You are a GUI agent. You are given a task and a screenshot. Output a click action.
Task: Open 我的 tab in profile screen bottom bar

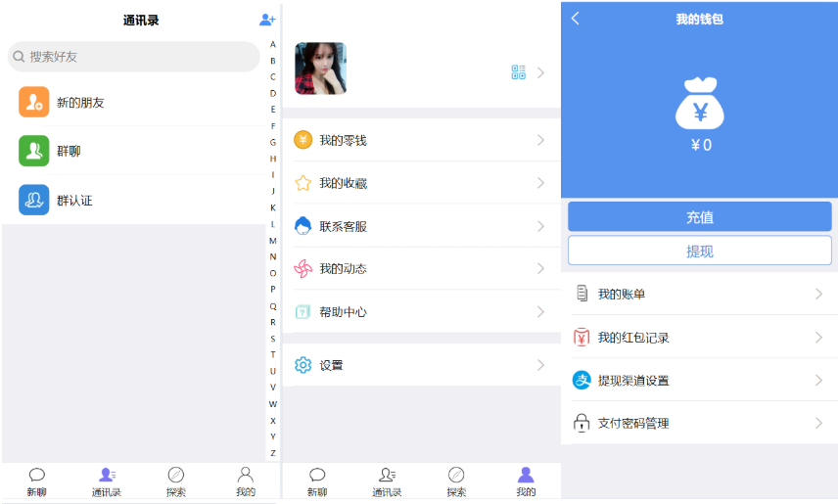click(x=526, y=481)
